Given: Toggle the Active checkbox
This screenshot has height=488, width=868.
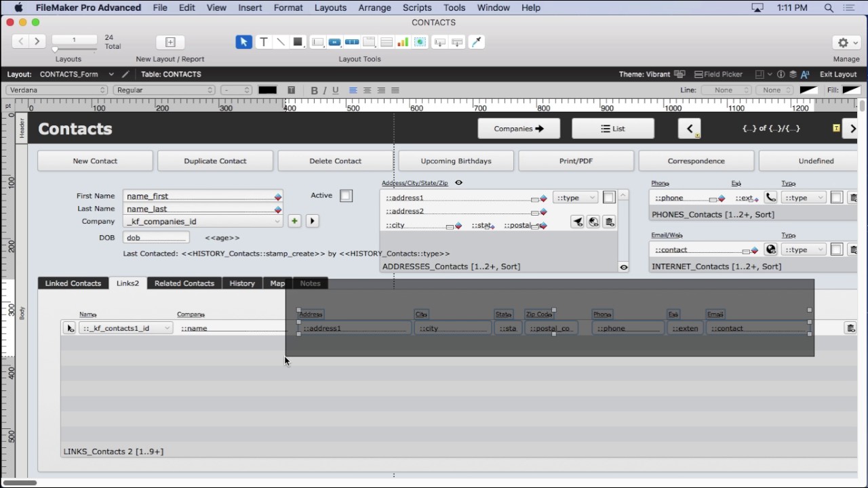Looking at the screenshot, I should click(x=347, y=196).
